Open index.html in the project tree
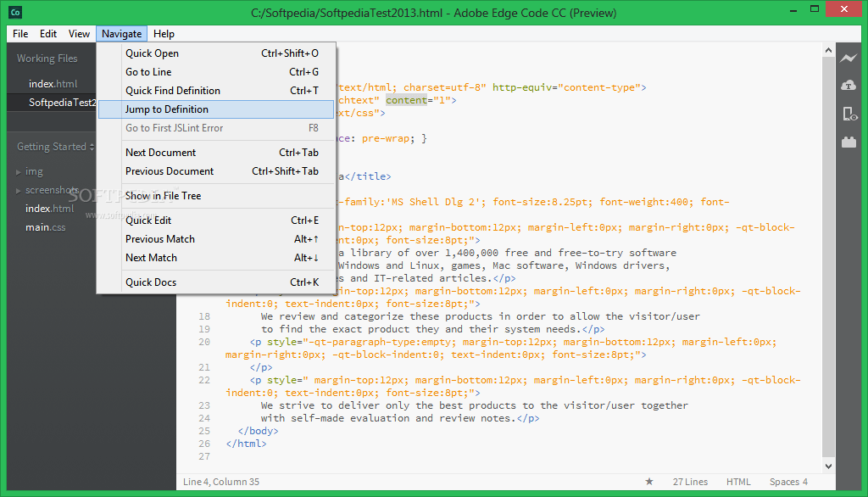Image resolution: width=868 pixels, height=497 pixels. coord(49,209)
